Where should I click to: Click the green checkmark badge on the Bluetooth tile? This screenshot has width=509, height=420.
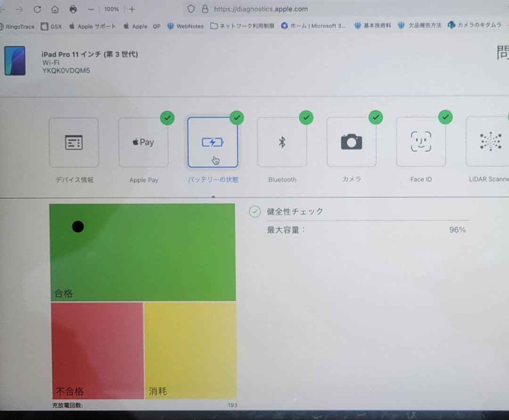(x=306, y=118)
